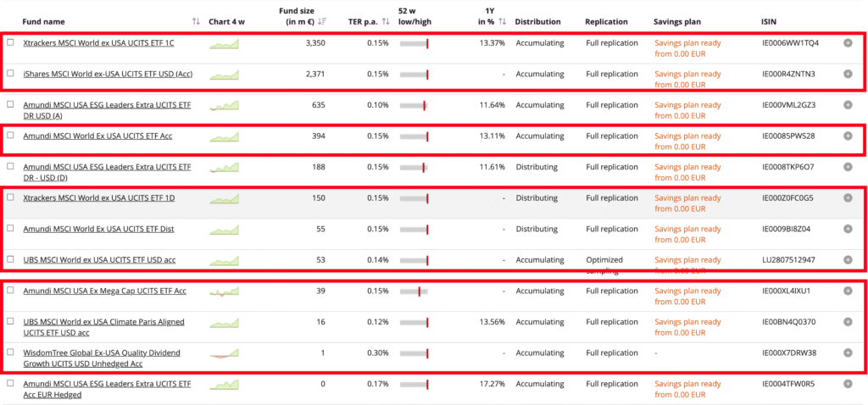Image resolution: width=868 pixels, height=405 pixels.
Task: Tick checkbox for Xtrackers MSCI World ex USA 1C
Action: click(x=10, y=42)
